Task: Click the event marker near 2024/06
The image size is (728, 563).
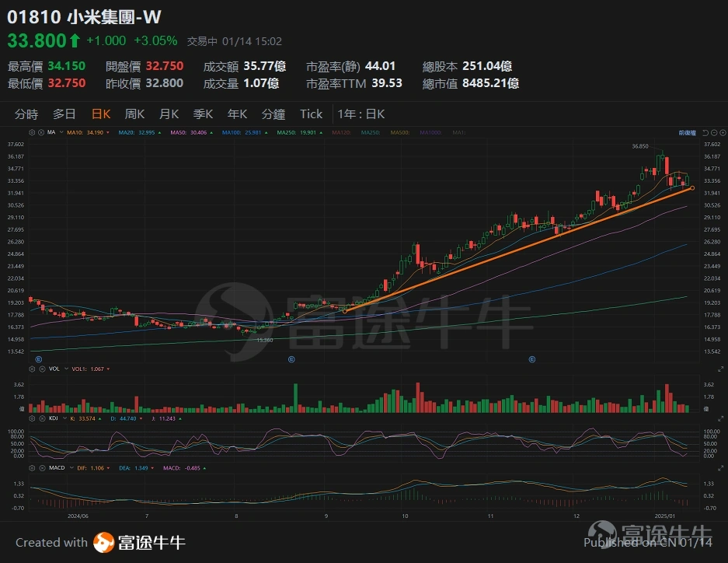Action: pos(39,359)
